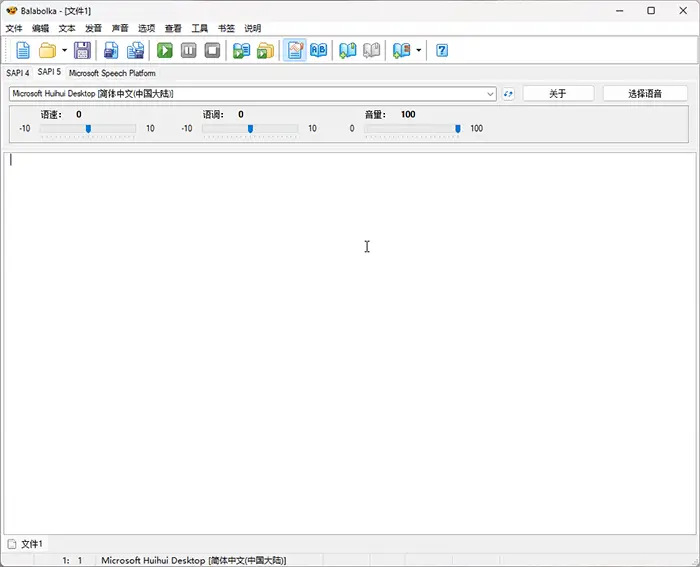Switch to Microsoft Speech Platform tab
The image size is (700, 567).
[112, 73]
